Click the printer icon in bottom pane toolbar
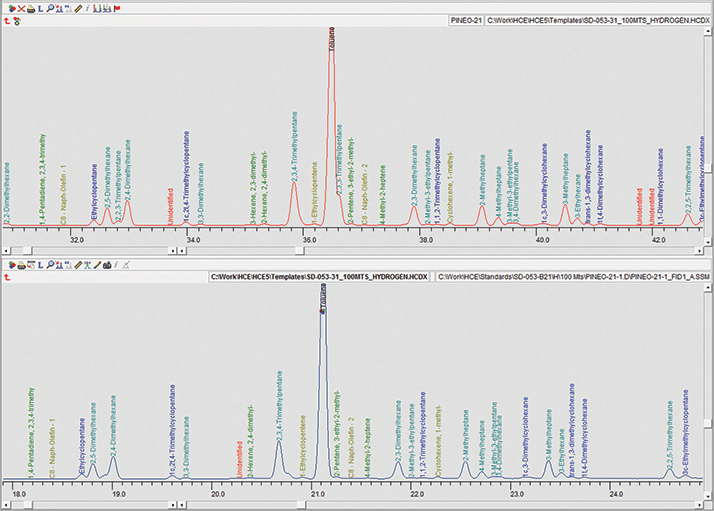This screenshot has width=714, height=511. [19, 265]
